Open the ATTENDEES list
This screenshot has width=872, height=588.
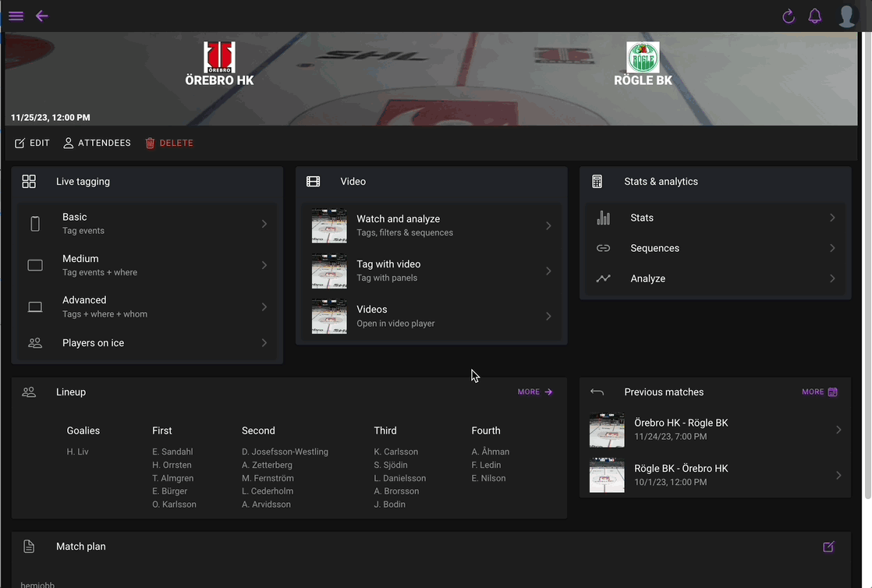point(97,143)
